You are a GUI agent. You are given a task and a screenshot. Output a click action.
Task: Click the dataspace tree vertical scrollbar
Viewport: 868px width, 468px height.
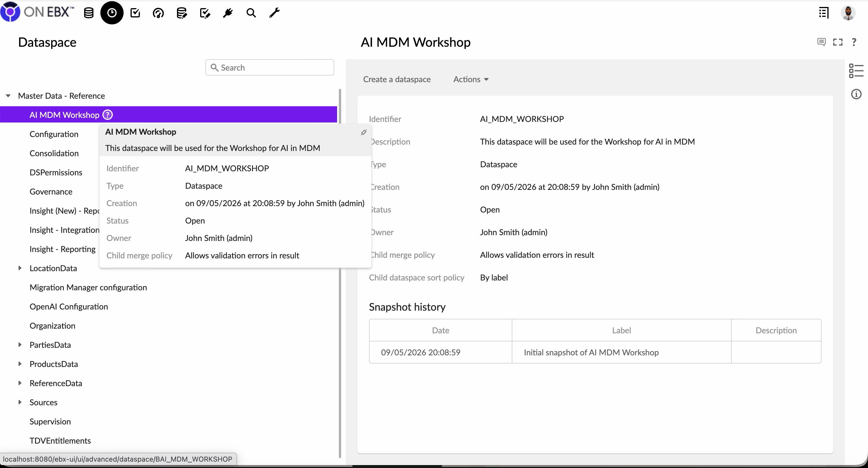tap(340, 273)
